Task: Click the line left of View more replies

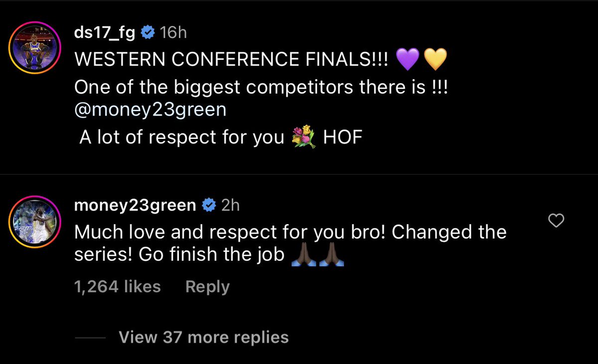Action: coord(90,338)
